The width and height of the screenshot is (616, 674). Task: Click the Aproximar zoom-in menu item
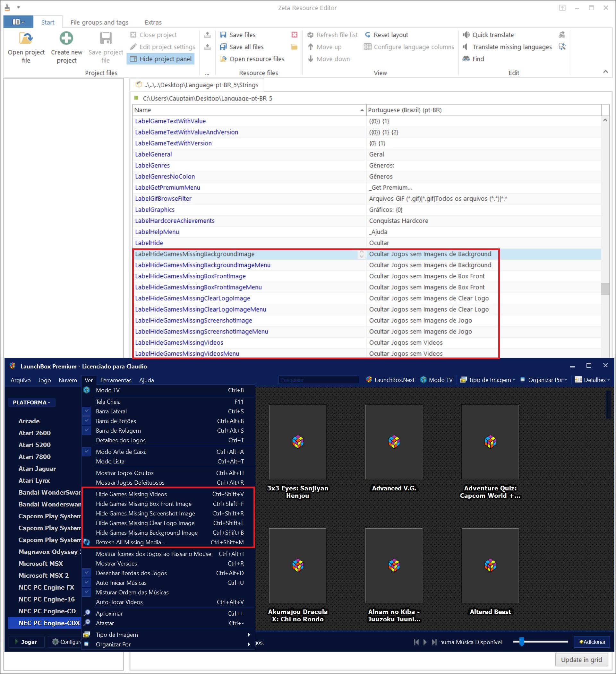[168, 613]
